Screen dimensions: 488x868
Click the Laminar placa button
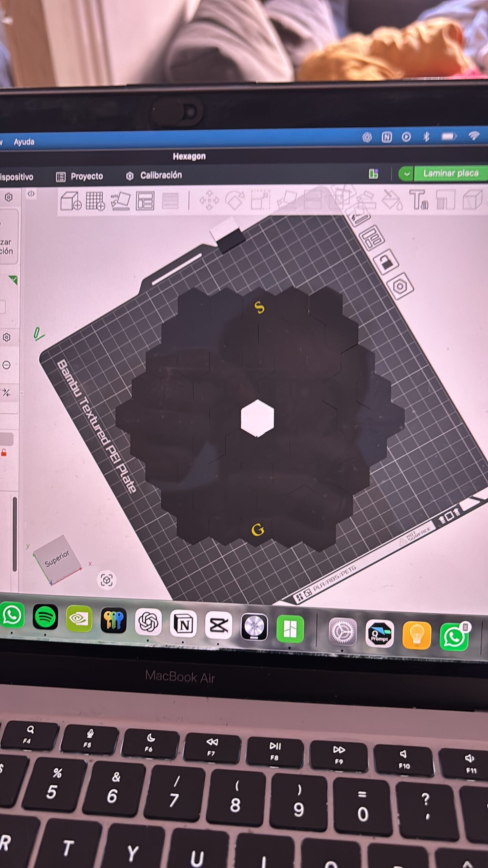point(450,173)
